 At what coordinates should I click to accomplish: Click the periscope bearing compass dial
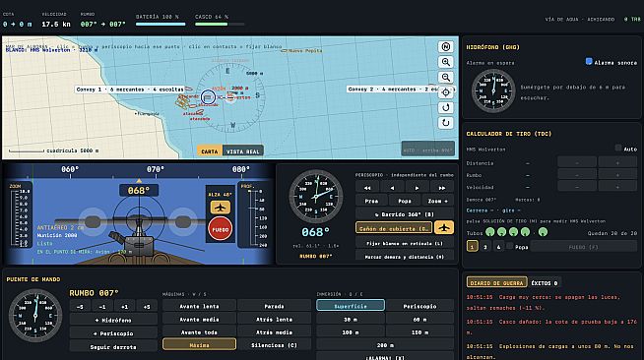click(315, 197)
